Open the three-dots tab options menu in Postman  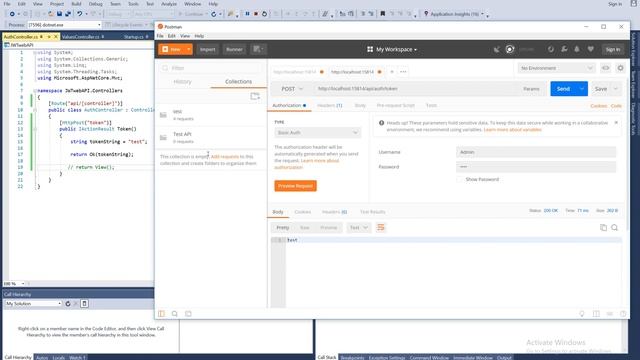tap(403, 72)
